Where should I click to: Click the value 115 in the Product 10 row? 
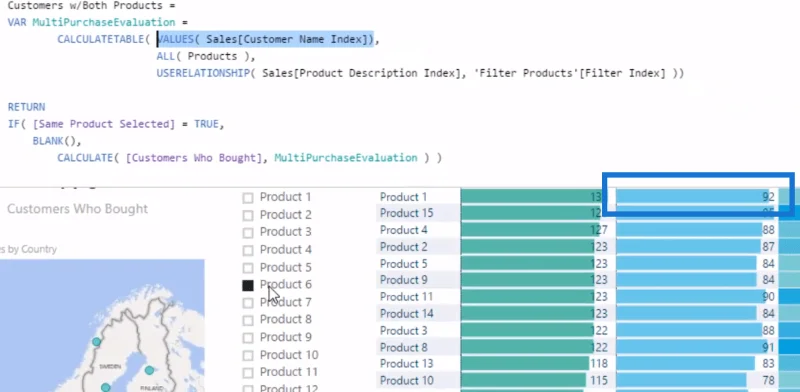tap(598, 381)
